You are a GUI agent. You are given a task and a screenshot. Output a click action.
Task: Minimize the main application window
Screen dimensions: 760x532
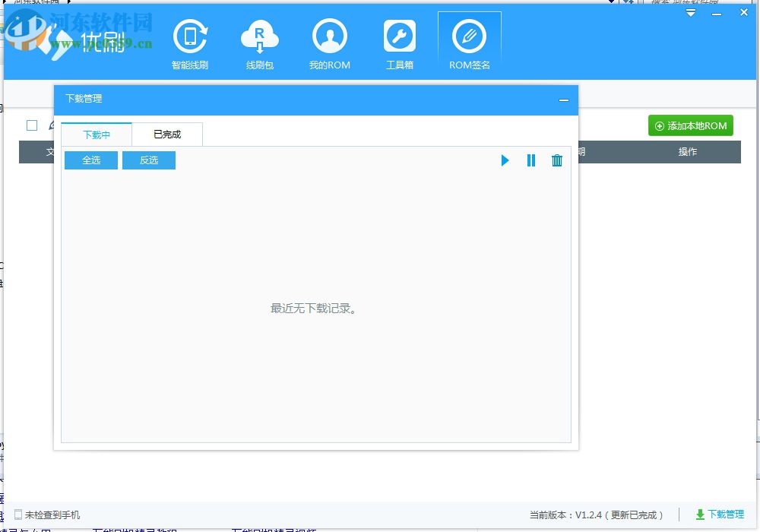click(x=717, y=14)
